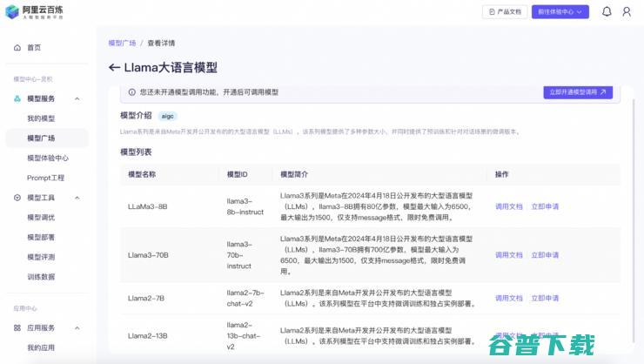This screenshot has width=644, height=364.
Task: Click the Llama3-70B model name cell
Action: point(148,255)
